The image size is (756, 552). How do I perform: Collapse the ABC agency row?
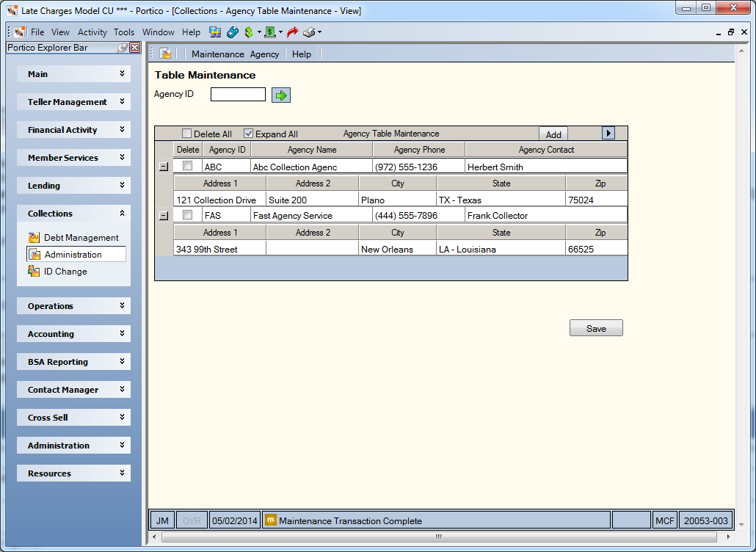pyautogui.click(x=164, y=167)
